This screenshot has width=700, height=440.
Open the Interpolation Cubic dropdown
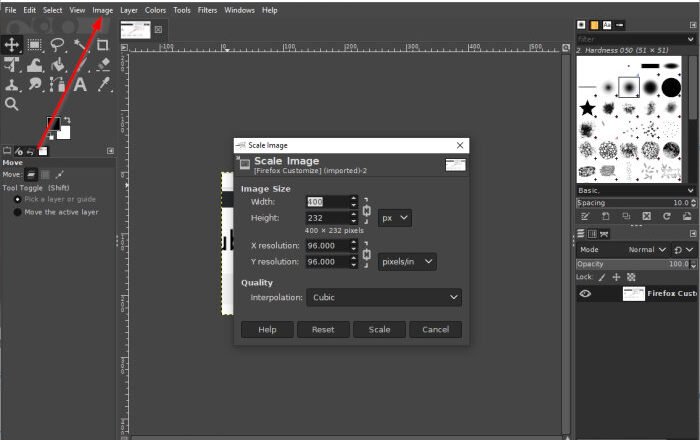tap(384, 297)
